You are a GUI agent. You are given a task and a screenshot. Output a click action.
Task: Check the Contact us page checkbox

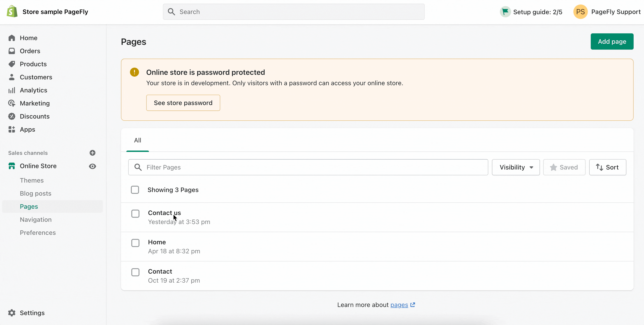coord(135,214)
